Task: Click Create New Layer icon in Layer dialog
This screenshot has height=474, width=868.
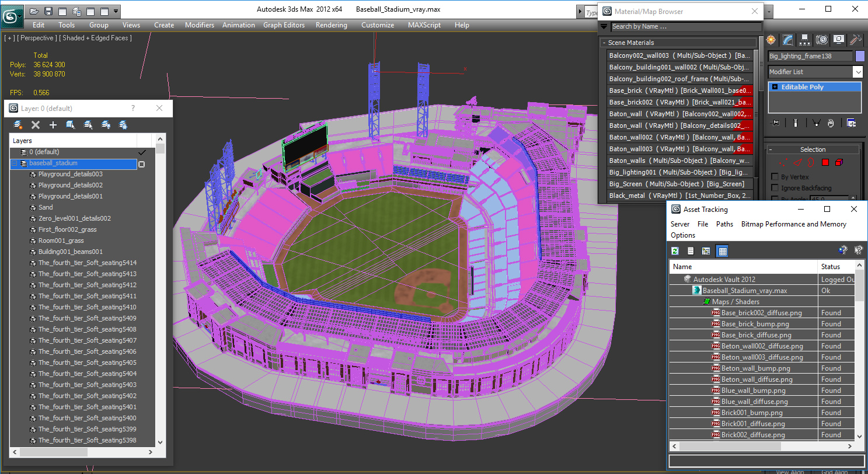Action: (18, 124)
